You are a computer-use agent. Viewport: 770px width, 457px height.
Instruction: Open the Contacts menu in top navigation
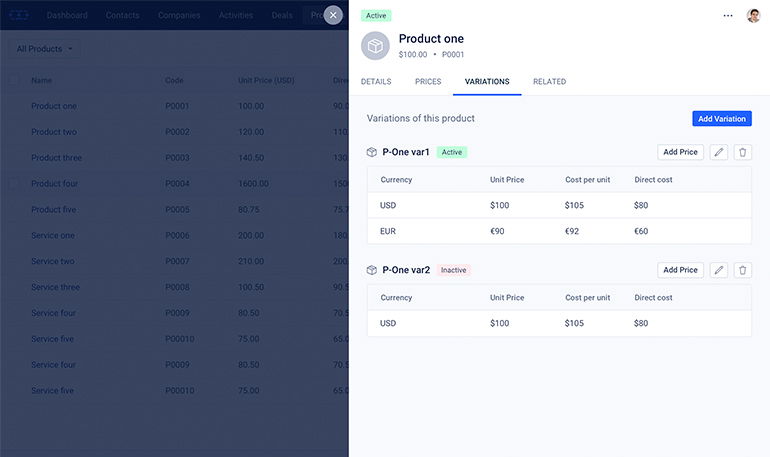coord(123,15)
